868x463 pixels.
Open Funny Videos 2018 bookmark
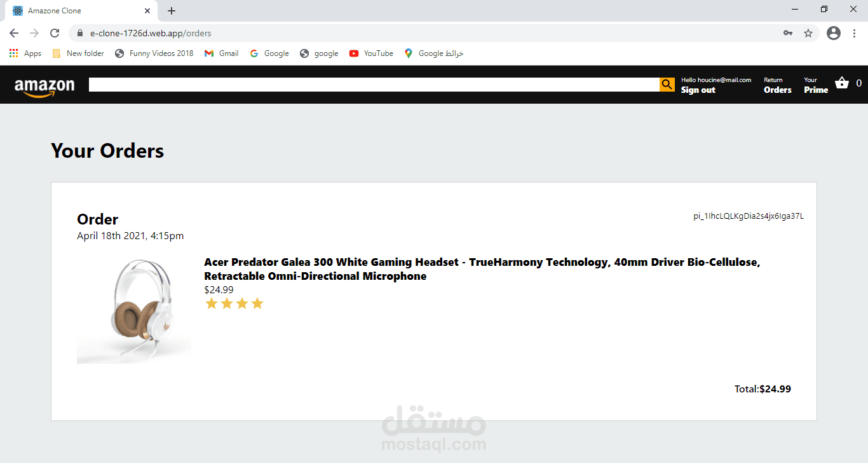pyautogui.click(x=154, y=53)
